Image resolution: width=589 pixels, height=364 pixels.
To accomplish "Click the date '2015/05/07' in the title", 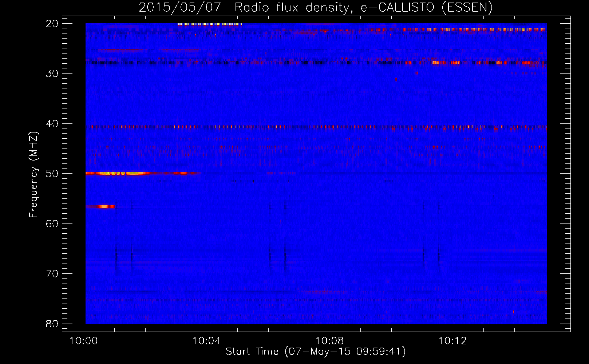I will (180, 7).
